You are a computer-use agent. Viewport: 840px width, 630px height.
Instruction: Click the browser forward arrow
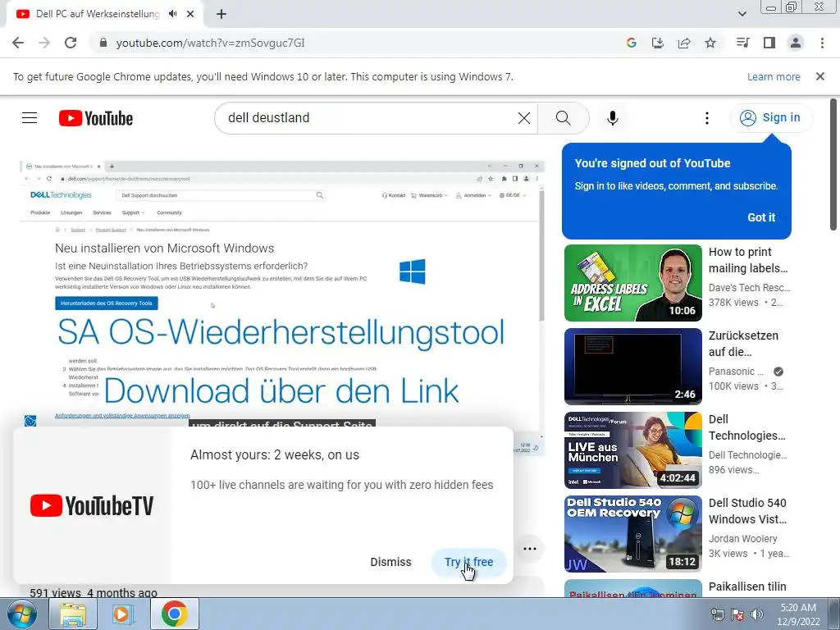44,43
